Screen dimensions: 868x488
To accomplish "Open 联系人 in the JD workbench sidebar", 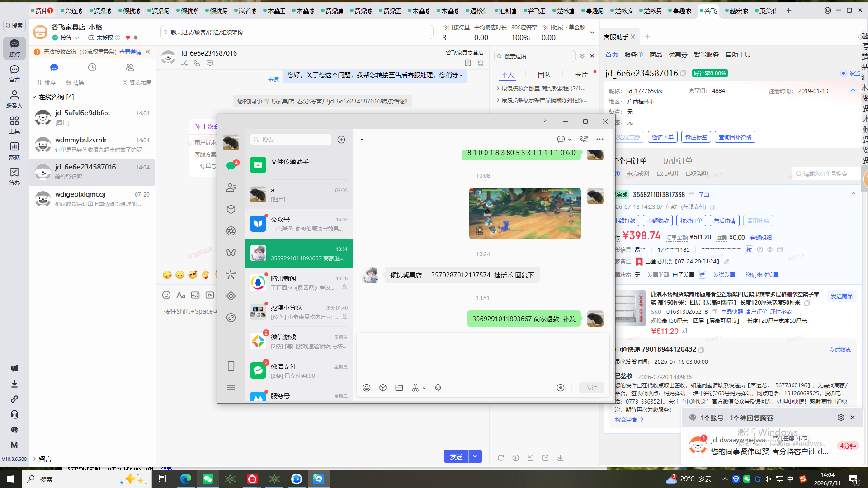I will tap(14, 99).
